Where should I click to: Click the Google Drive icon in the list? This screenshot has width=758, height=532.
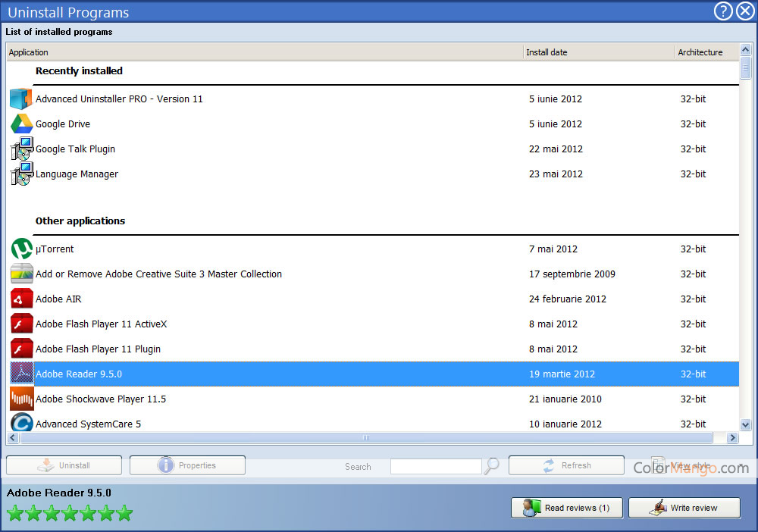coord(20,124)
